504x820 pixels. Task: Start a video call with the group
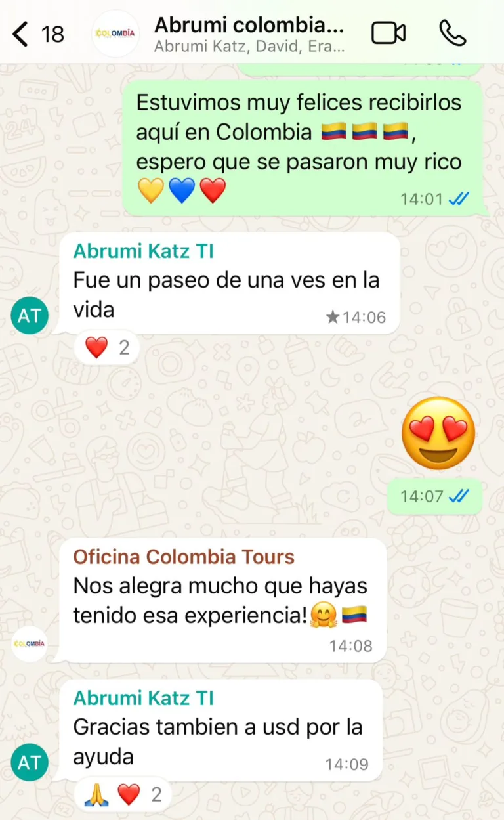coord(388,33)
